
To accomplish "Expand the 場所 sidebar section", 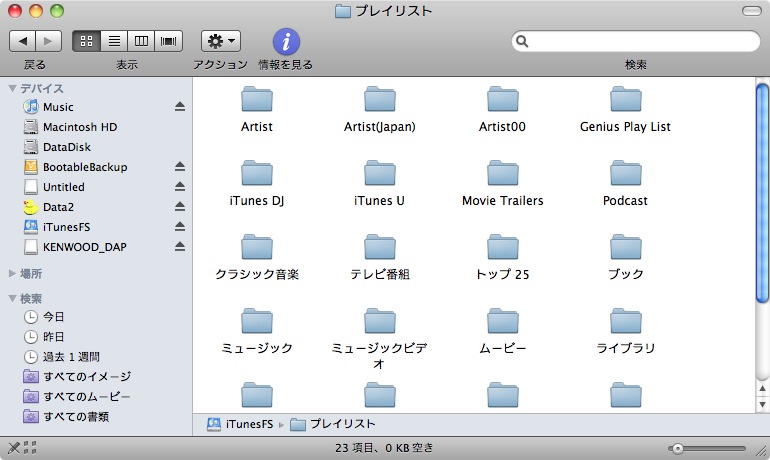I will (x=12, y=273).
